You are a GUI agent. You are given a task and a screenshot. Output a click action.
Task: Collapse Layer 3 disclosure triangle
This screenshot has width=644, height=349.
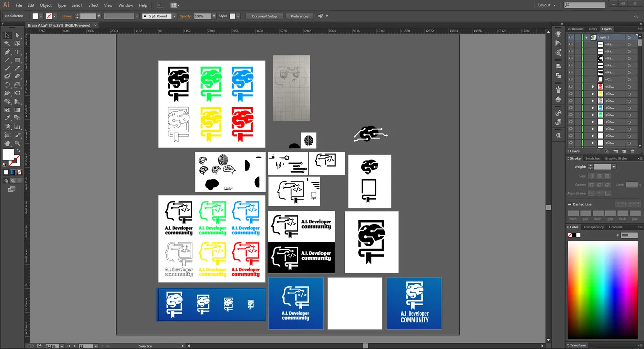click(x=586, y=37)
